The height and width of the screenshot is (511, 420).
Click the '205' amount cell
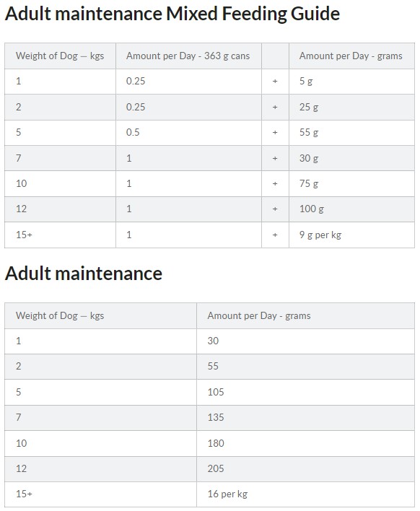pyautogui.click(x=306, y=469)
